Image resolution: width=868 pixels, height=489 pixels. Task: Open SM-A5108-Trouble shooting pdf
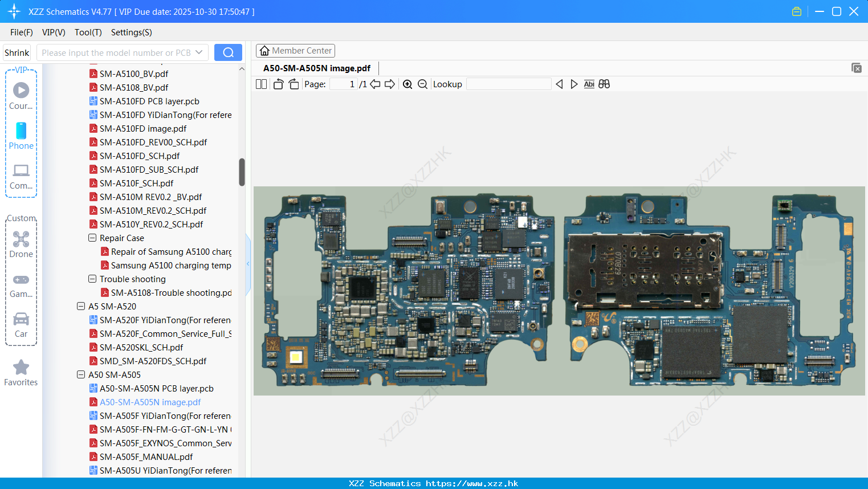pyautogui.click(x=171, y=292)
